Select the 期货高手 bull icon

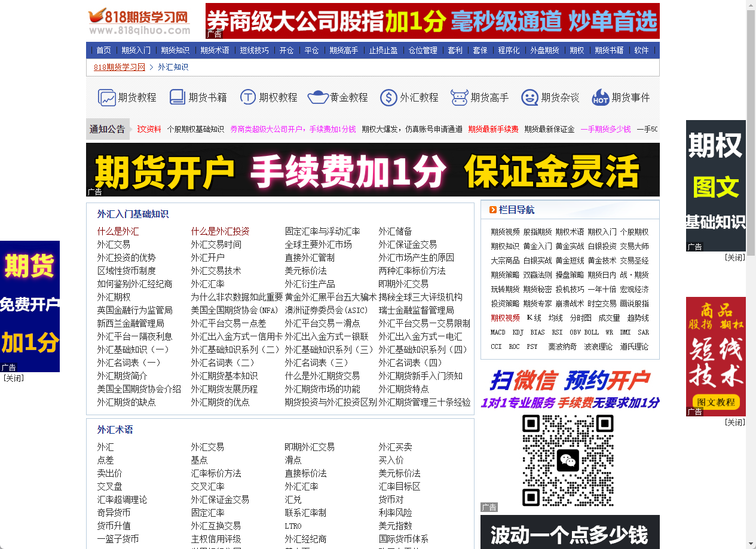pos(459,97)
